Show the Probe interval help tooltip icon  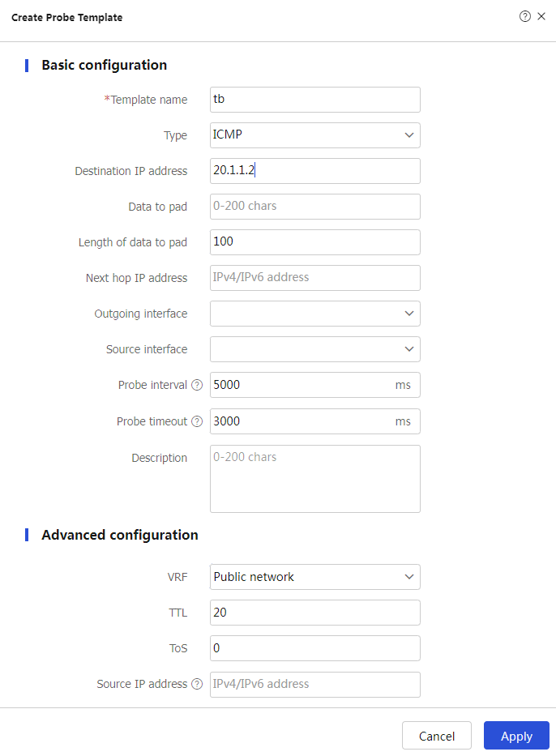[197, 385]
